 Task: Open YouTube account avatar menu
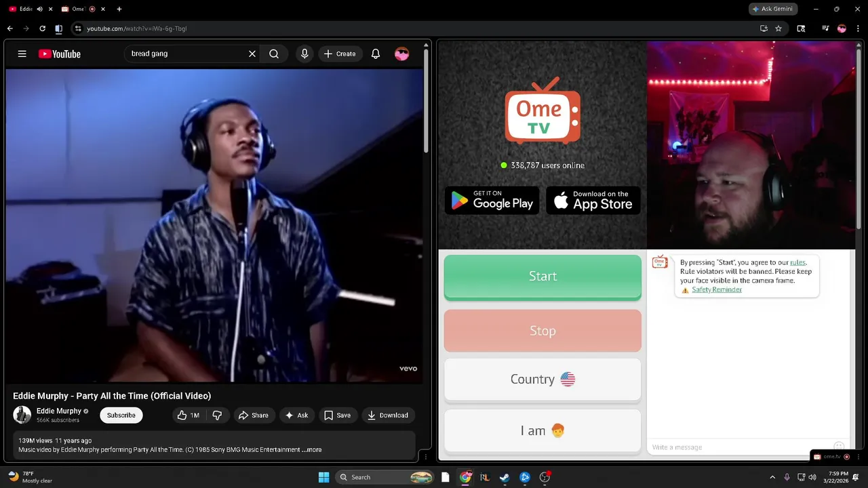pos(402,54)
